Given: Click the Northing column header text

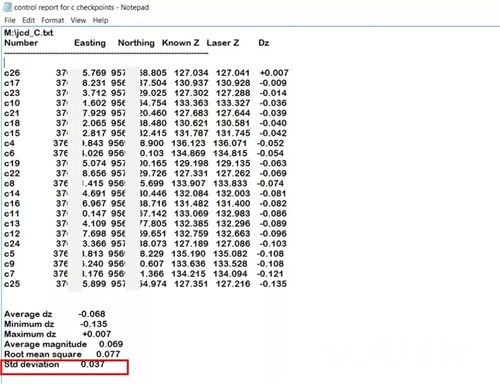Looking at the screenshot, I should pos(136,43).
